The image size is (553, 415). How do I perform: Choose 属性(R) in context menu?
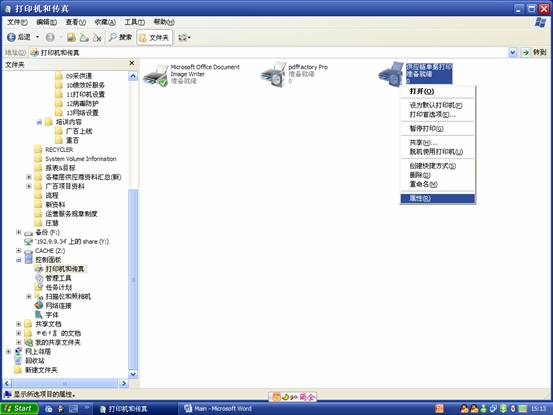click(x=438, y=198)
